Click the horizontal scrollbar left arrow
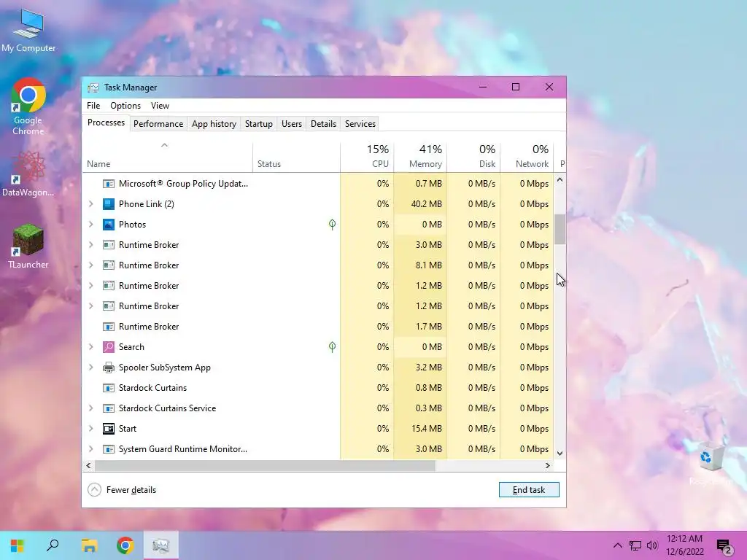This screenshot has width=747, height=560. coord(88,466)
